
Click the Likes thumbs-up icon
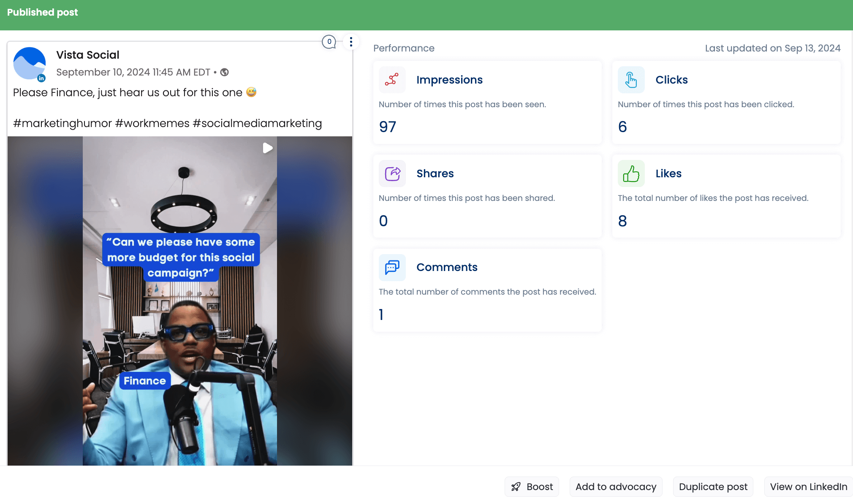coord(631,173)
